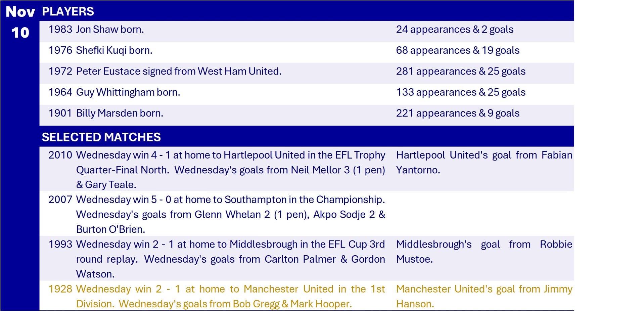This screenshot has width=644, height=311.
Task: Click the Nov date label
Action: pyautogui.click(x=20, y=12)
